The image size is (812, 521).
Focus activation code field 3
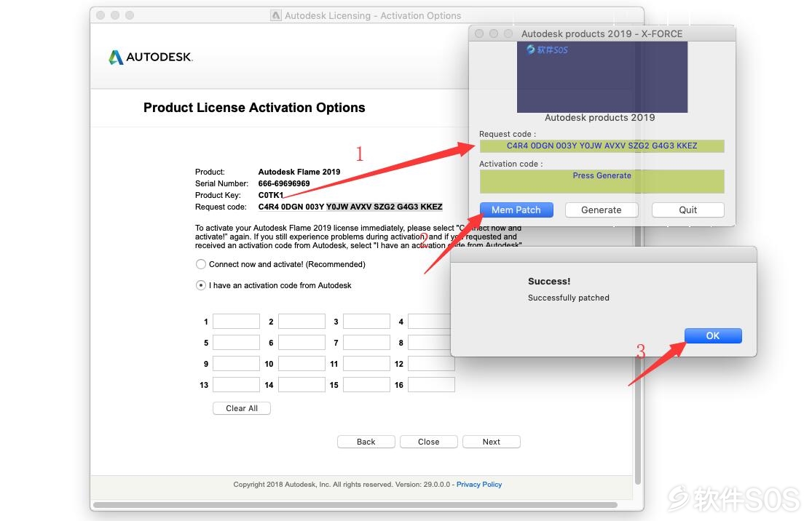pyautogui.click(x=366, y=322)
